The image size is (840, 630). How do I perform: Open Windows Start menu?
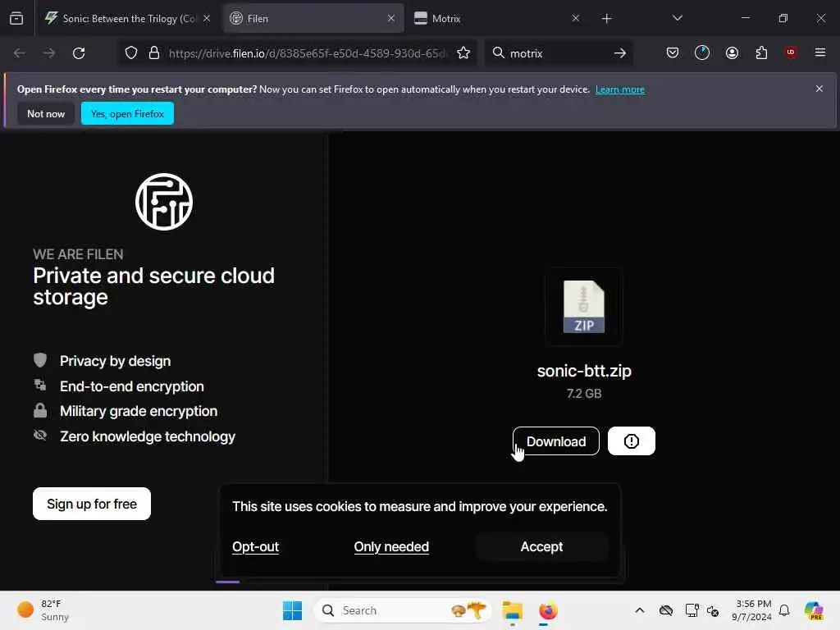point(292,610)
